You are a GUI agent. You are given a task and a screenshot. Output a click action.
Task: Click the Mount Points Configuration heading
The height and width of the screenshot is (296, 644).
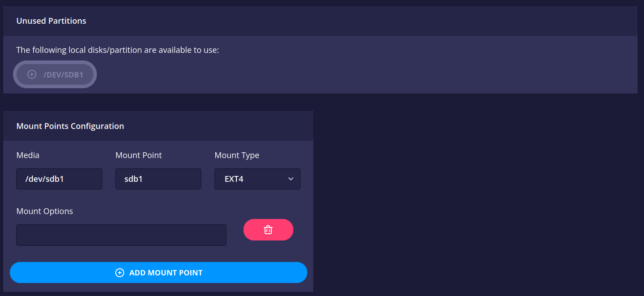tap(70, 126)
